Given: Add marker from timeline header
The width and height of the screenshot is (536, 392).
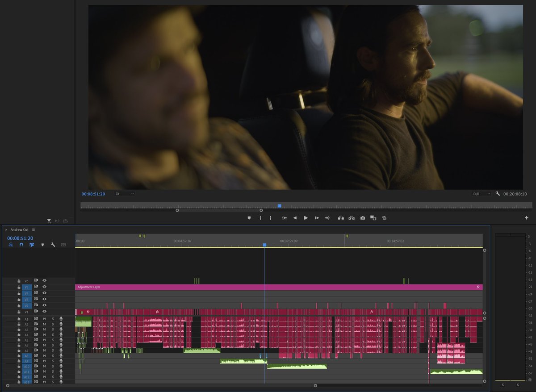Looking at the screenshot, I should [42, 245].
